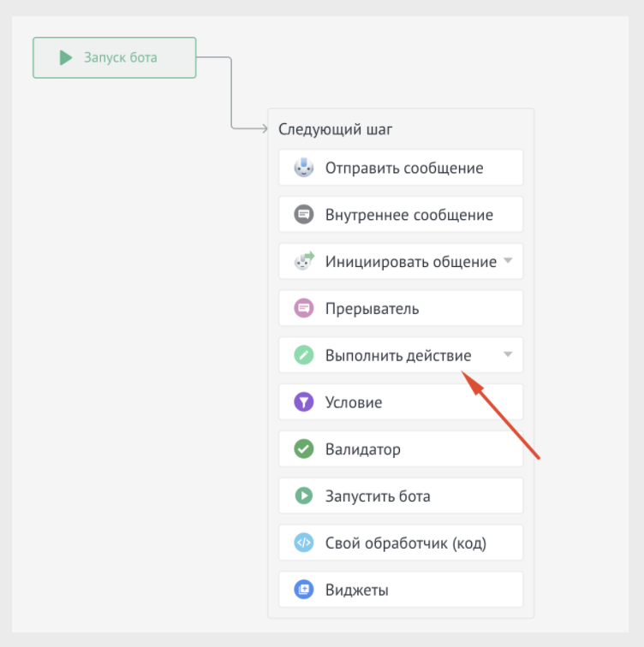Click the robot icon beside Отправить сообщение

pyautogui.click(x=304, y=168)
